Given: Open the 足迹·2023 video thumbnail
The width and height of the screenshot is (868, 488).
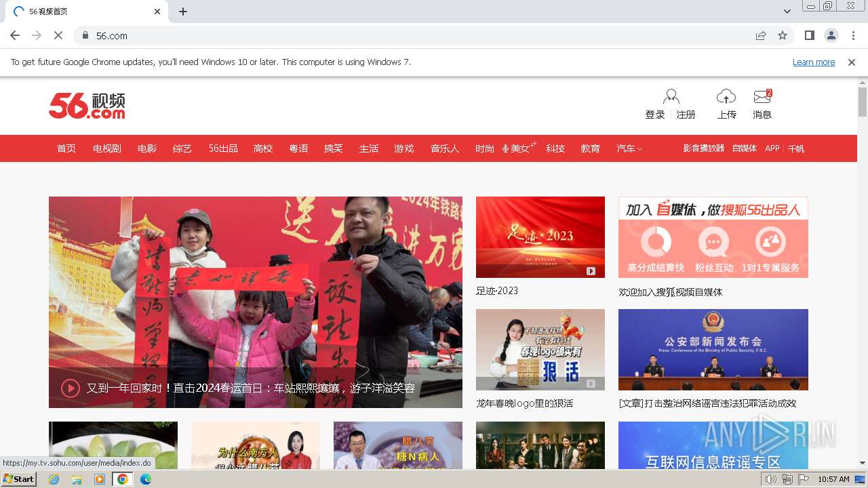Looking at the screenshot, I should pyautogui.click(x=540, y=237).
